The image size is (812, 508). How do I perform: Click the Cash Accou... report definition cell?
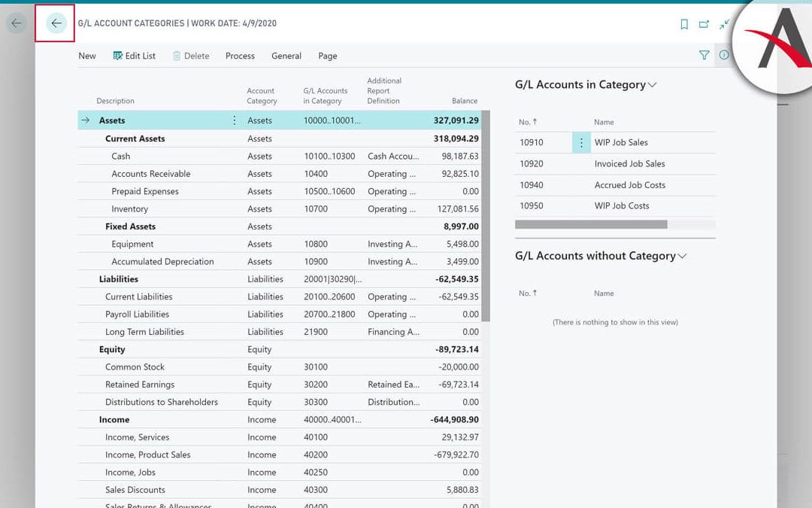click(393, 156)
